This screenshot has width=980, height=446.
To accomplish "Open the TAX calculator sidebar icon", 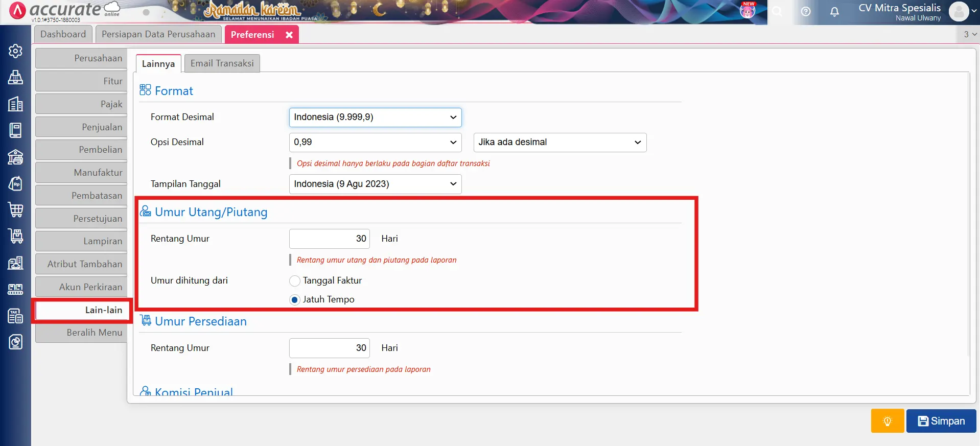I will click(15, 316).
